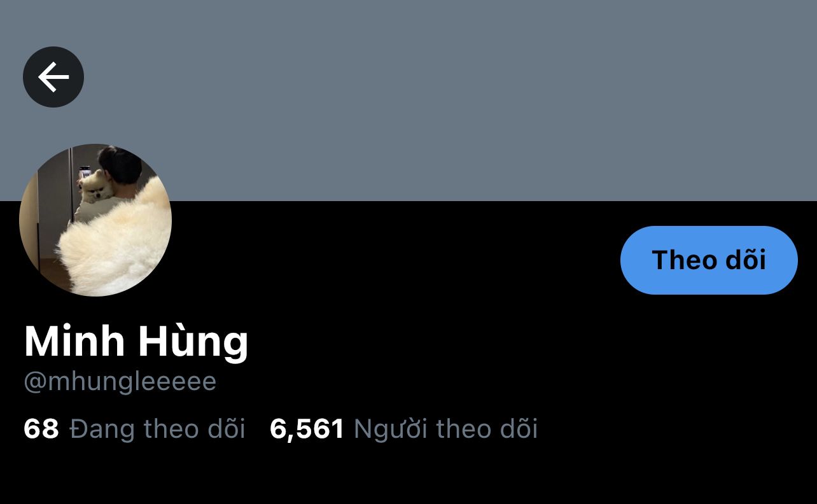Tap the white dog in the avatar
817x504 pixels.
(x=94, y=186)
